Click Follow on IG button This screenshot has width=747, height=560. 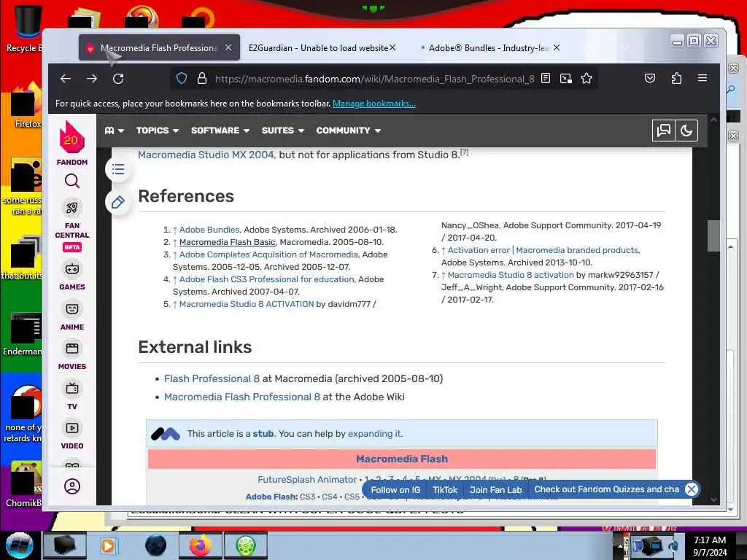point(395,489)
